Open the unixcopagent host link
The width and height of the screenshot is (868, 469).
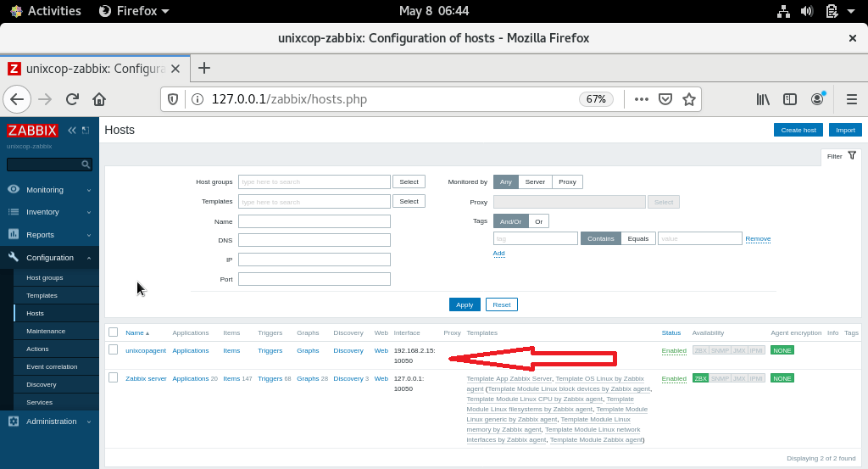[x=146, y=350]
